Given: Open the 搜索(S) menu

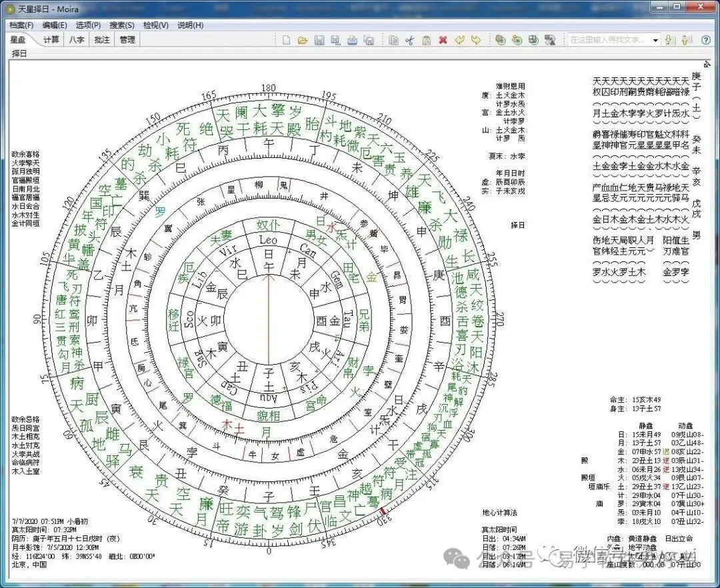Looking at the screenshot, I should click(122, 25).
